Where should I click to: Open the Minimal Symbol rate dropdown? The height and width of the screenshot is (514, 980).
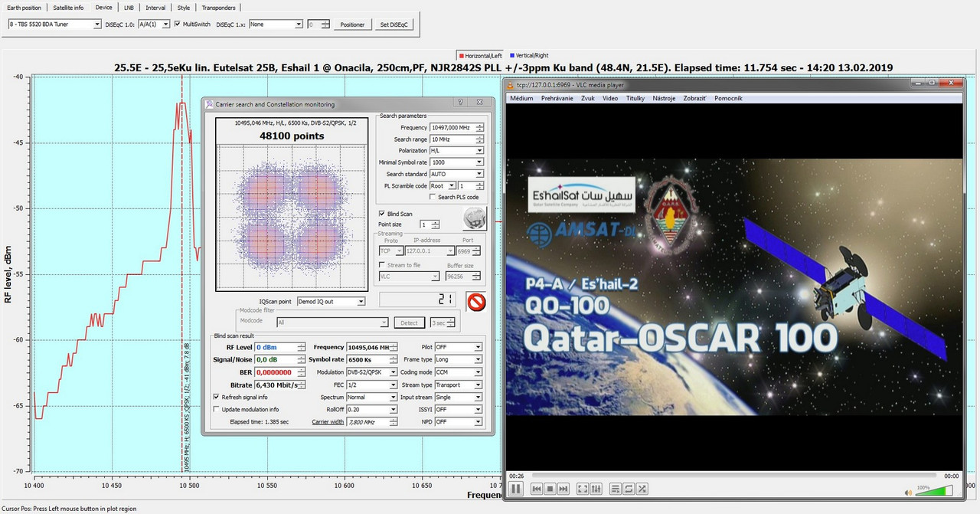pyautogui.click(x=456, y=162)
